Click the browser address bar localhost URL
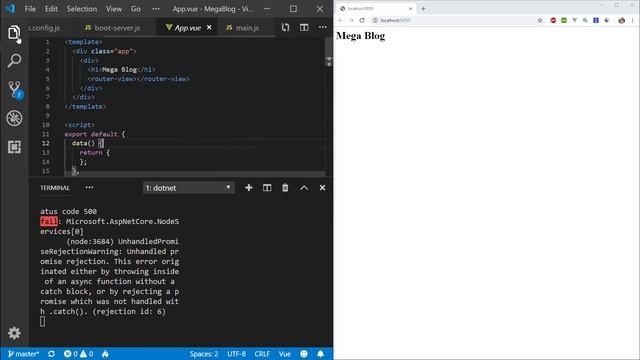The image size is (640, 360). (395, 20)
